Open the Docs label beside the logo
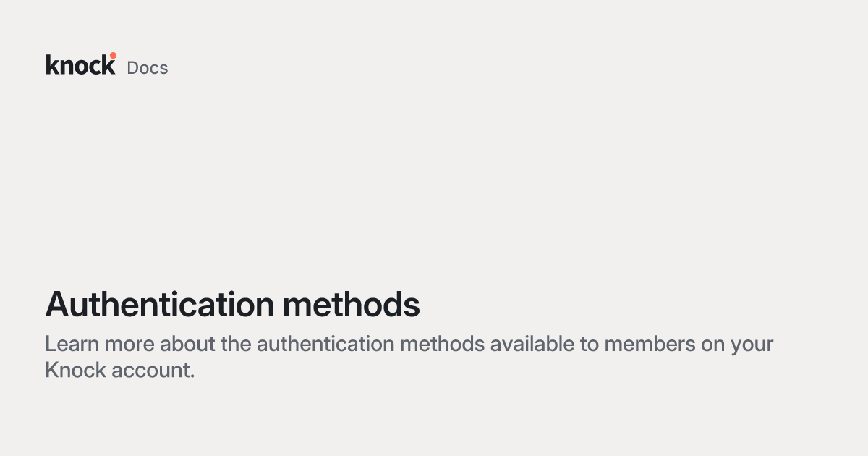Viewport: 868px width, 456px height. 148,68
